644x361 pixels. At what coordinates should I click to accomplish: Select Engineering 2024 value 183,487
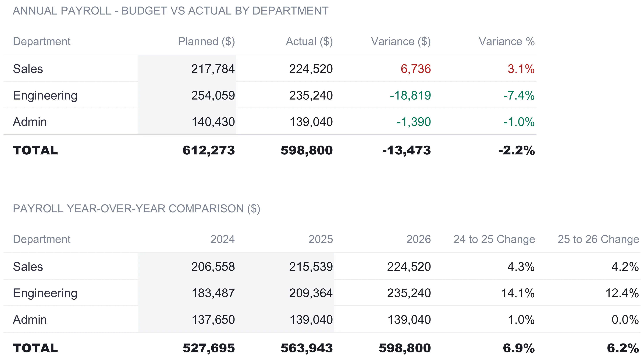tap(213, 293)
